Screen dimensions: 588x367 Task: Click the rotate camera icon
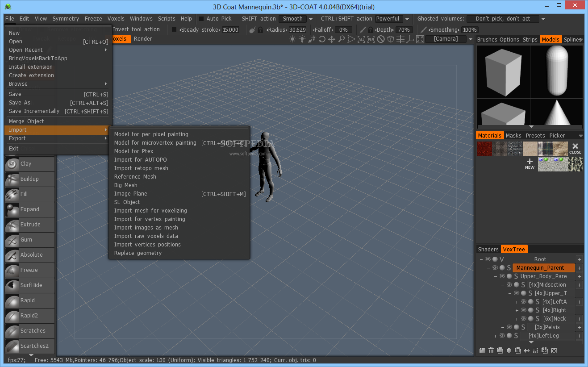click(322, 39)
